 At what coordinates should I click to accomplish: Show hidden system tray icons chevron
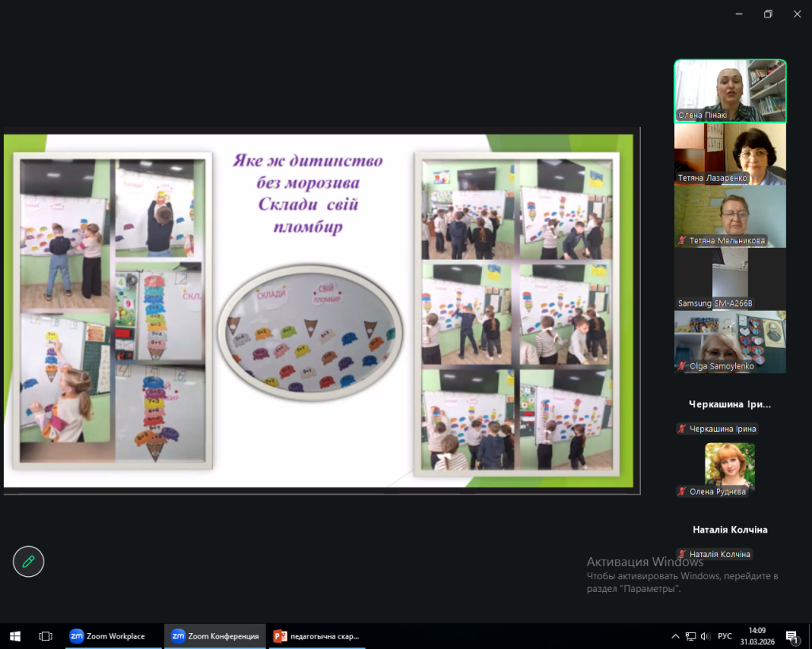click(676, 636)
